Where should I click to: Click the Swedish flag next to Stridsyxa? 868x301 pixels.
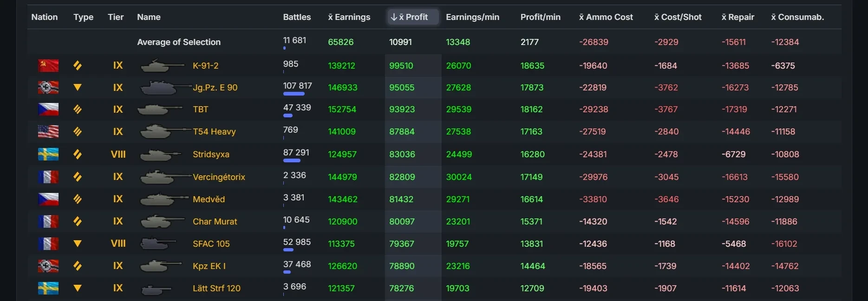pyautogui.click(x=48, y=154)
